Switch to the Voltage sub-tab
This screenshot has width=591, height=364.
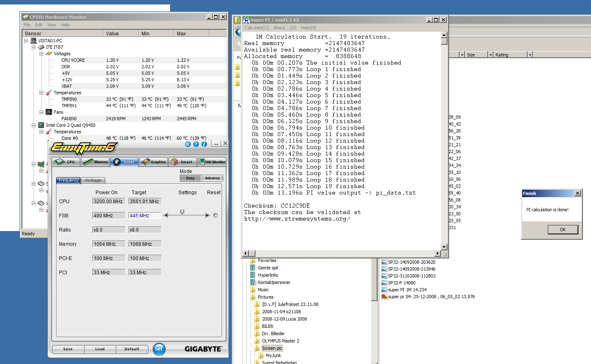pyautogui.click(x=93, y=180)
